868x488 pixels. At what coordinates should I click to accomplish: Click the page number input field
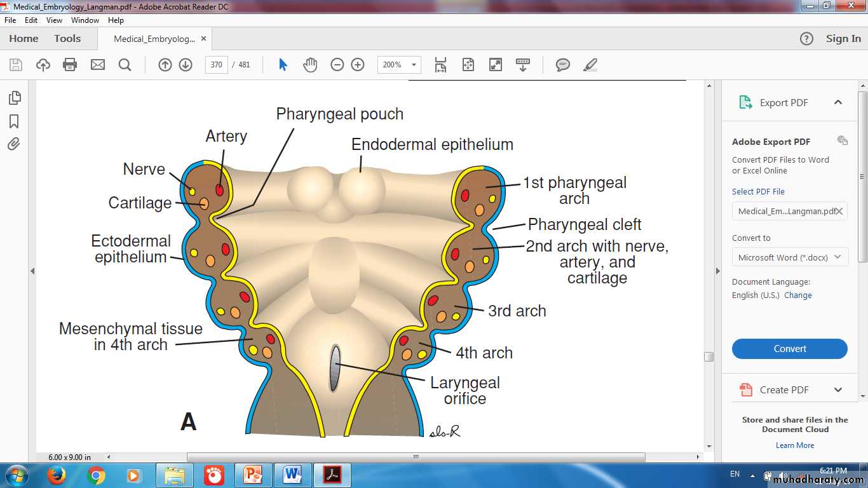pyautogui.click(x=217, y=65)
